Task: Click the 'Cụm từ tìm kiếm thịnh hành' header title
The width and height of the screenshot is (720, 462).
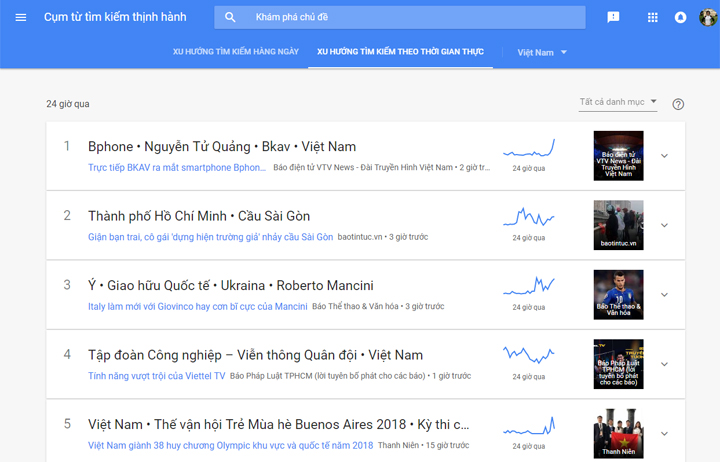Action: coord(115,17)
